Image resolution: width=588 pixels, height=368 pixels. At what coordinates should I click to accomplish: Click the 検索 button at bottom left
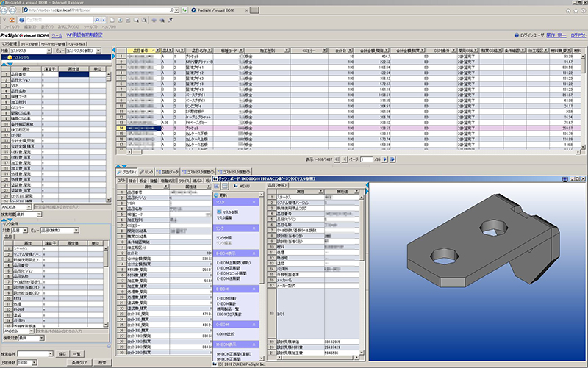[x=102, y=362]
